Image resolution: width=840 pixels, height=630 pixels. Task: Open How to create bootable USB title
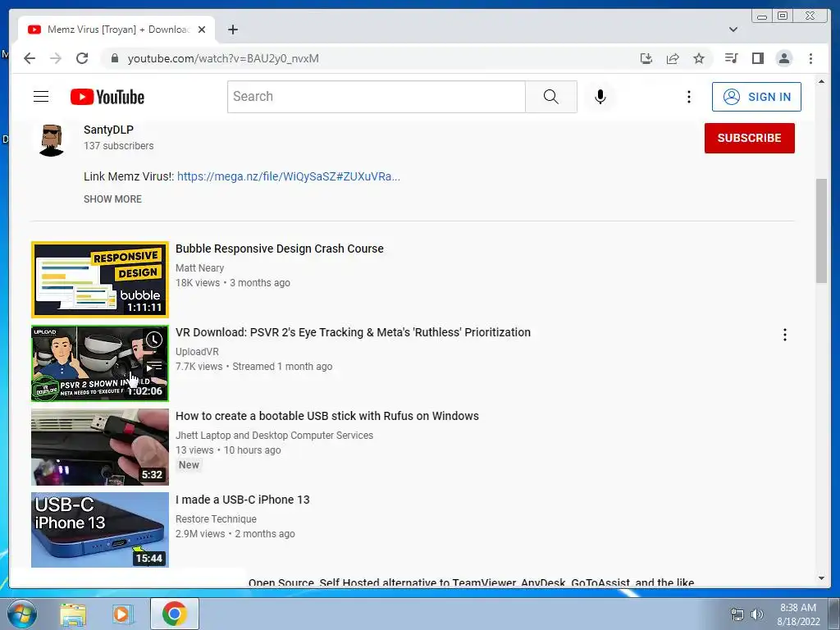click(327, 416)
